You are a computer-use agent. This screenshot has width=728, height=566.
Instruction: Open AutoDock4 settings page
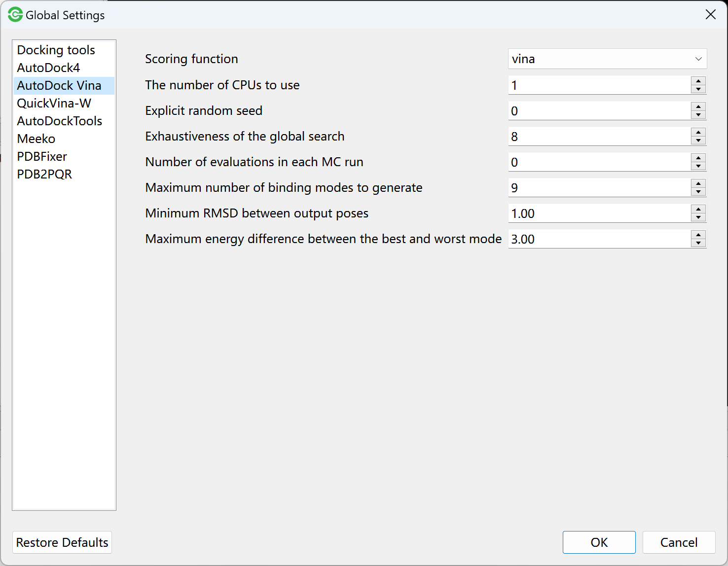(x=64, y=68)
